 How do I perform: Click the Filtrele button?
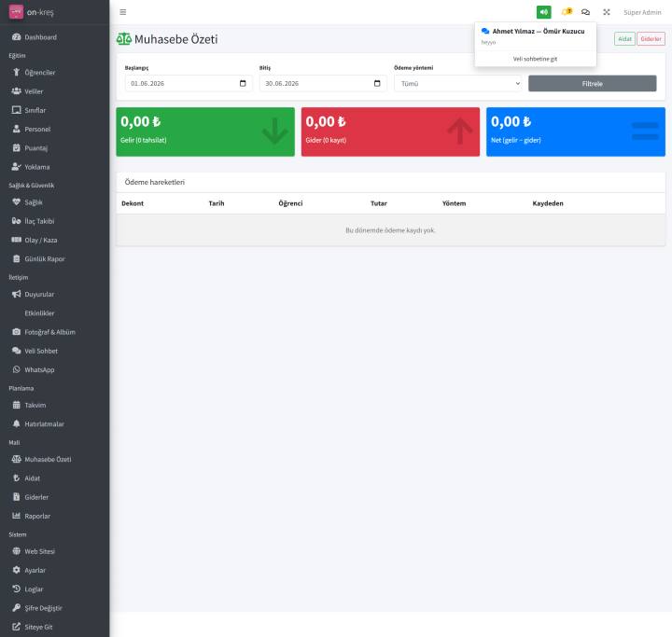(x=593, y=84)
